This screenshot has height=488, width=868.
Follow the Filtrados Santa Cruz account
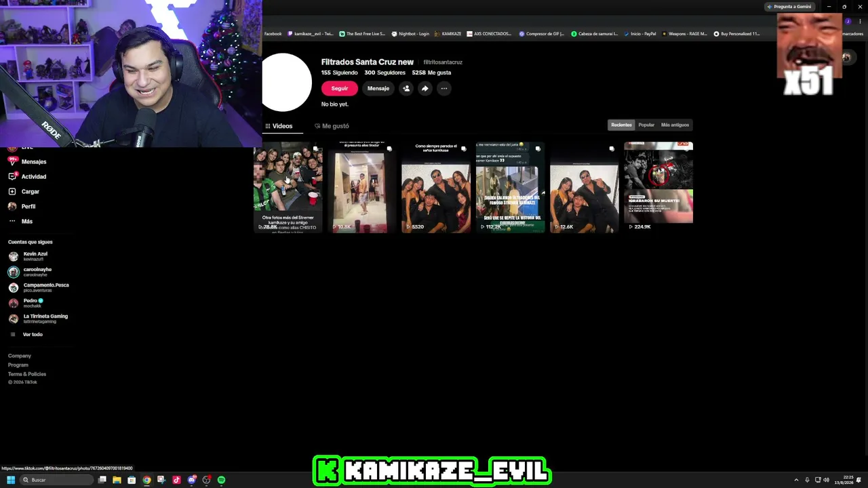tap(340, 88)
